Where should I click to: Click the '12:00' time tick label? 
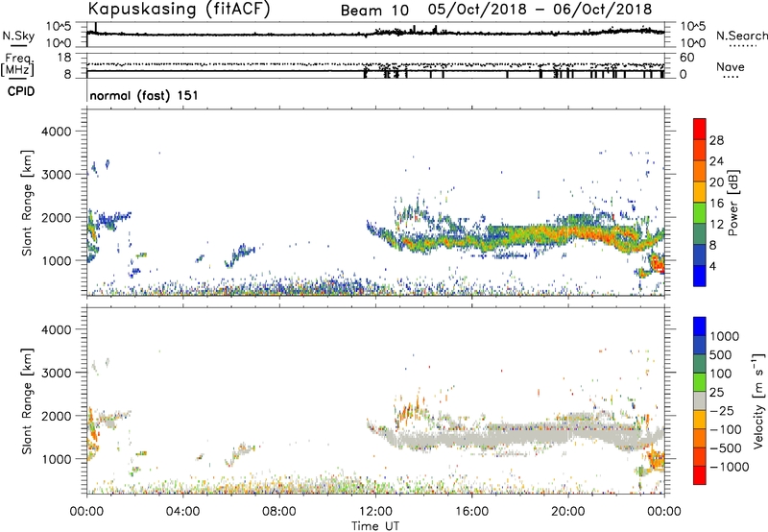[x=375, y=512]
